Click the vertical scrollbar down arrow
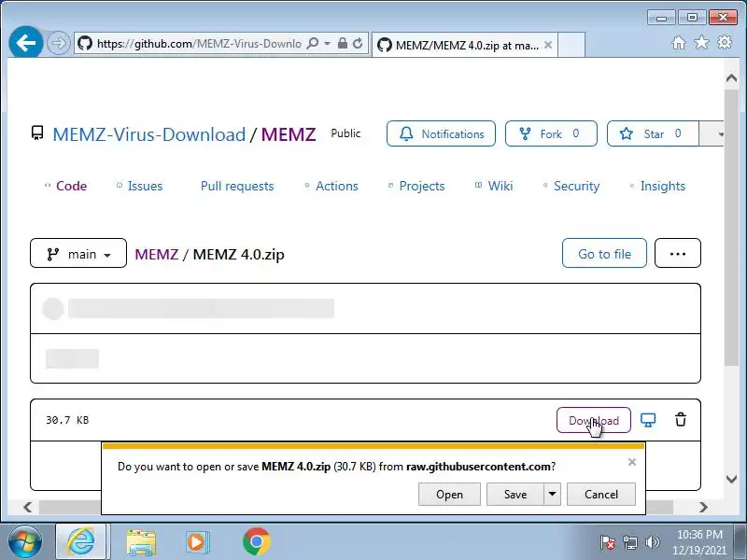The image size is (747, 560). click(732, 479)
